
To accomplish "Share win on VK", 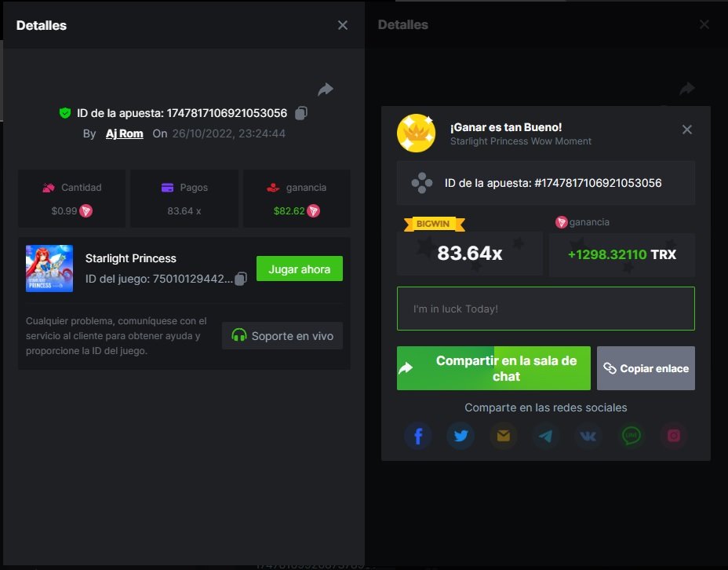I will coord(588,437).
